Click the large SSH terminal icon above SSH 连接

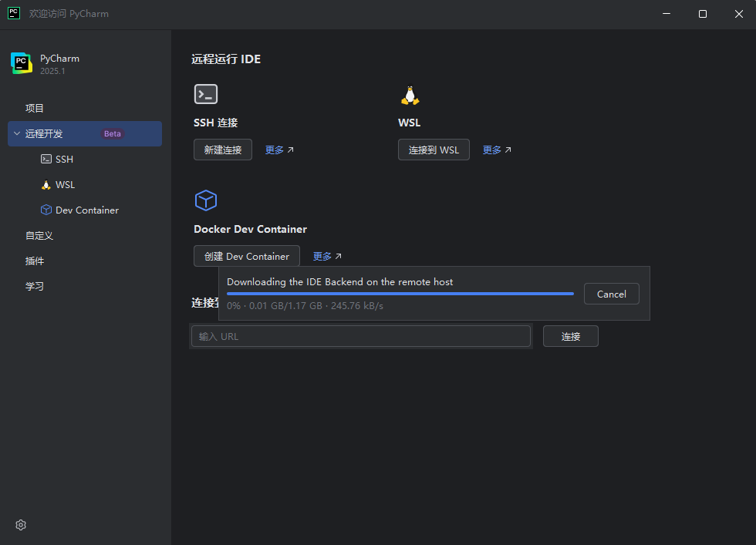206,94
